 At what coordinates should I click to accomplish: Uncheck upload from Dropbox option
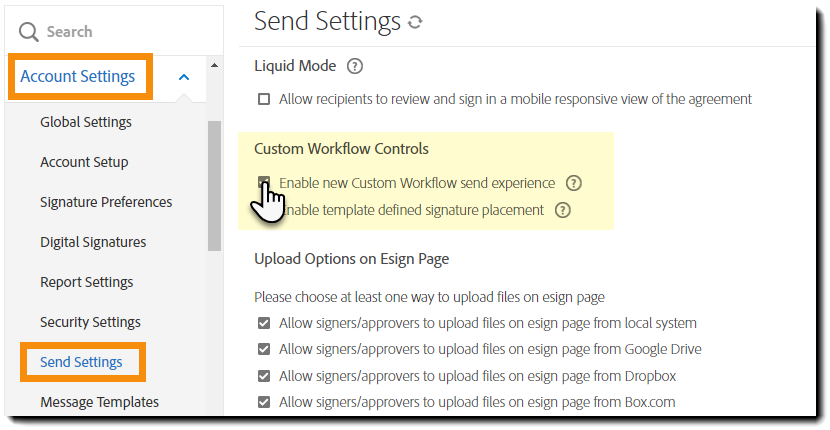click(264, 376)
